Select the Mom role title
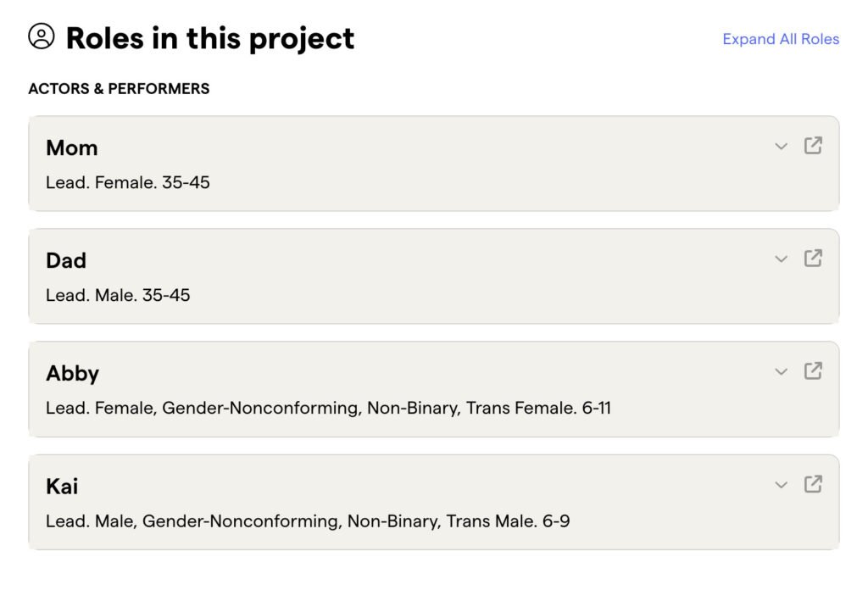 pyautogui.click(x=72, y=147)
